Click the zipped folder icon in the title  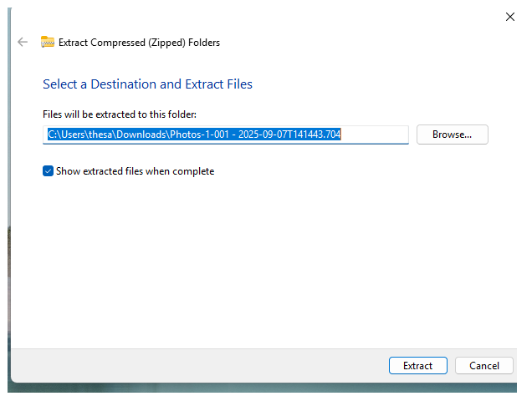(48, 42)
